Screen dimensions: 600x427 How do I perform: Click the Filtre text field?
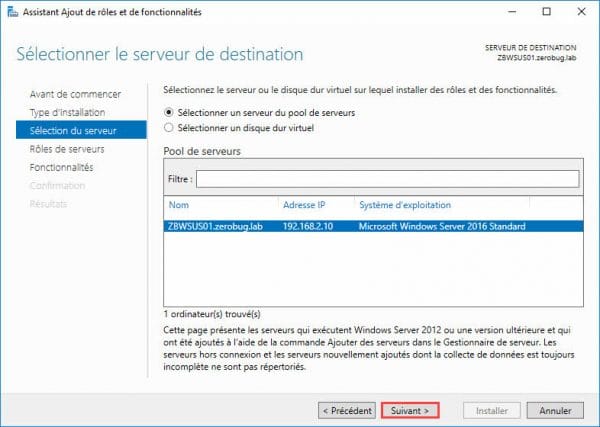[x=388, y=179]
